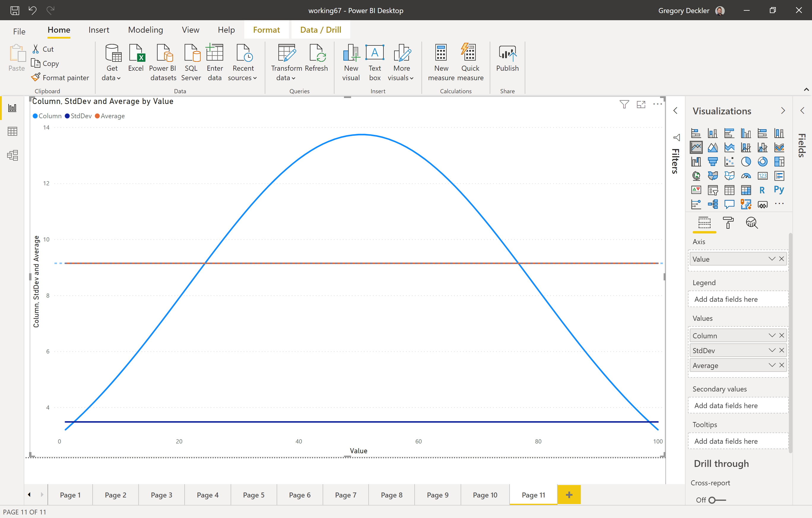Open the Average field dropdown arrow

point(772,365)
